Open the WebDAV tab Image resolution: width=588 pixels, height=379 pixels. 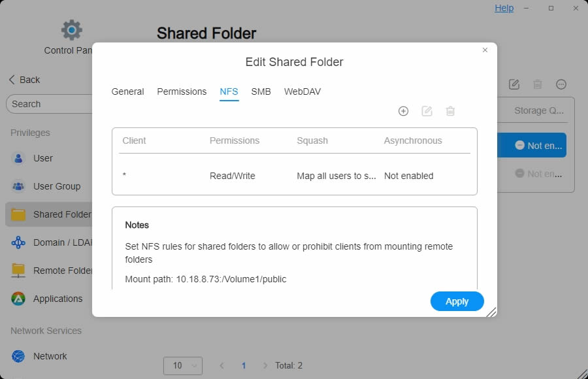pyautogui.click(x=302, y=91)
